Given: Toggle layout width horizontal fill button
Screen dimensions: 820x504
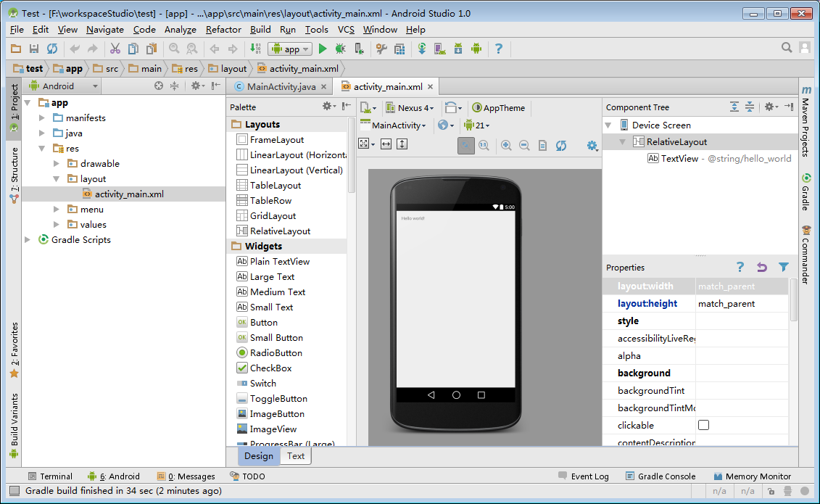Looking at the screenshot, I should [x=386, y=144].
